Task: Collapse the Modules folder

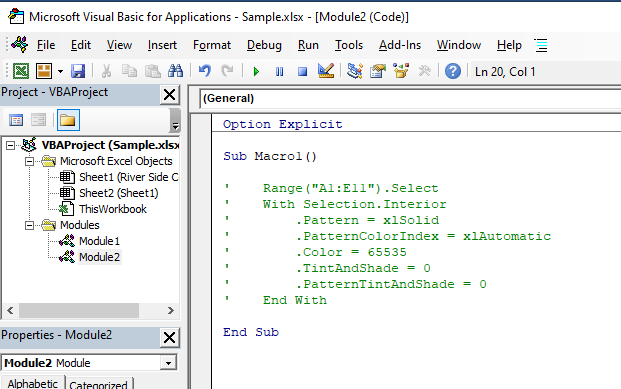Action: click(x=29, y=225)
